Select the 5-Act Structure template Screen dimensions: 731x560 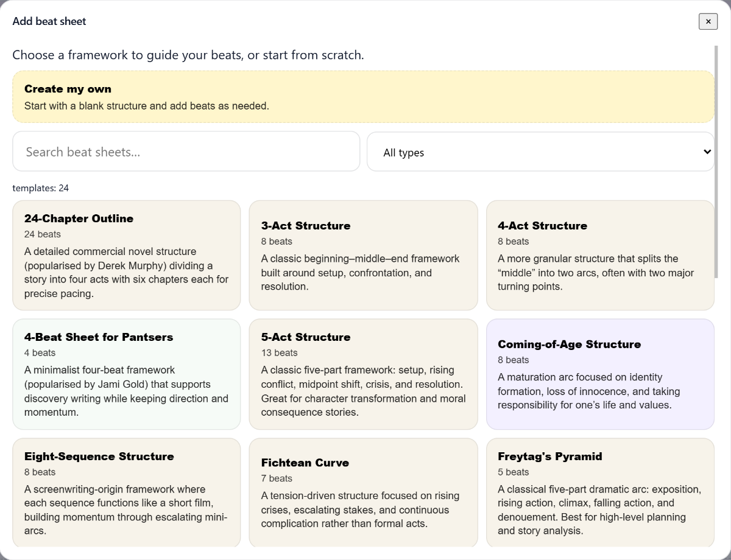(x=363, y=374)
